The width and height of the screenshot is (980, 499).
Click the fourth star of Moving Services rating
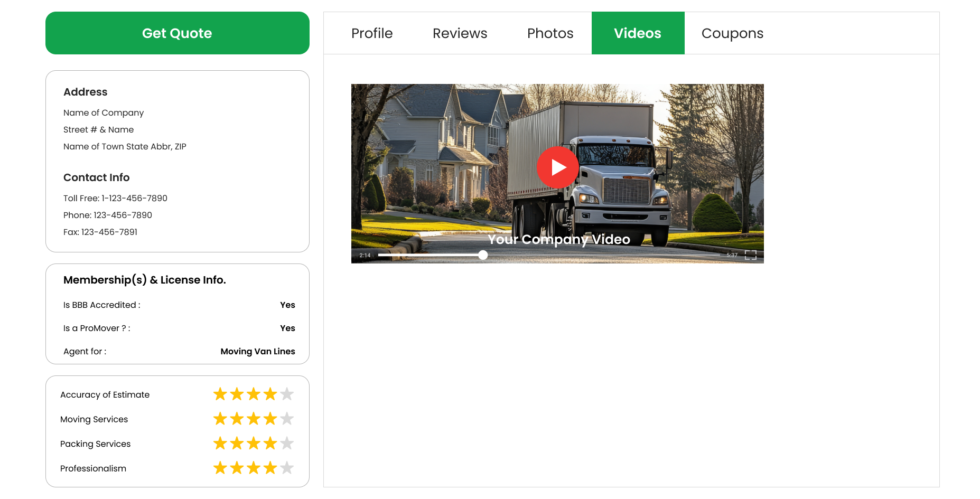click(270, 418)
